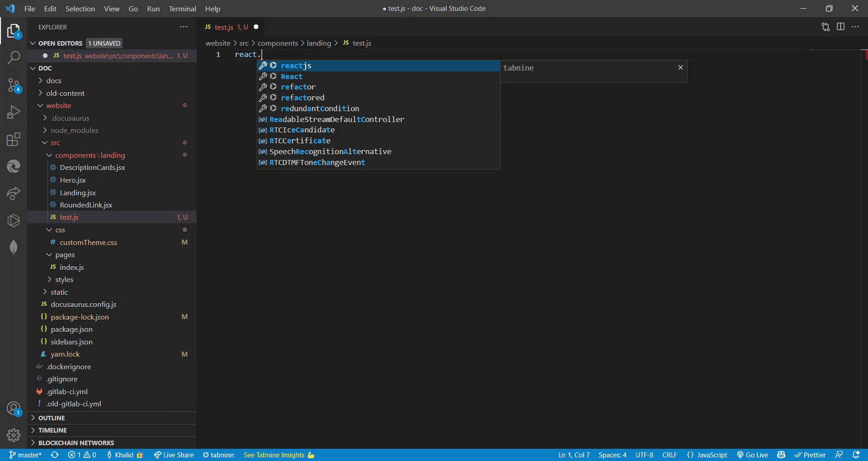Open the Search view in activity bar
Image resolution: width=868 pixels, height=461 pixels.
point(14,57)
